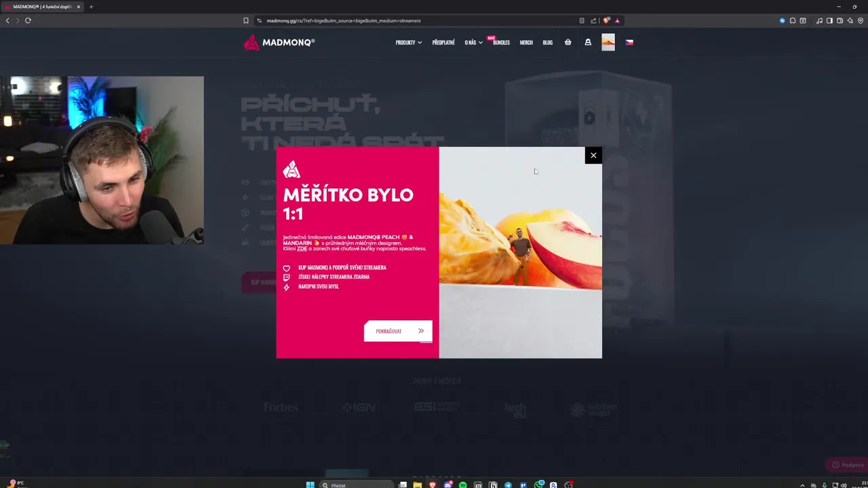Open Notion from the taskbar

(x=493, y=485)
